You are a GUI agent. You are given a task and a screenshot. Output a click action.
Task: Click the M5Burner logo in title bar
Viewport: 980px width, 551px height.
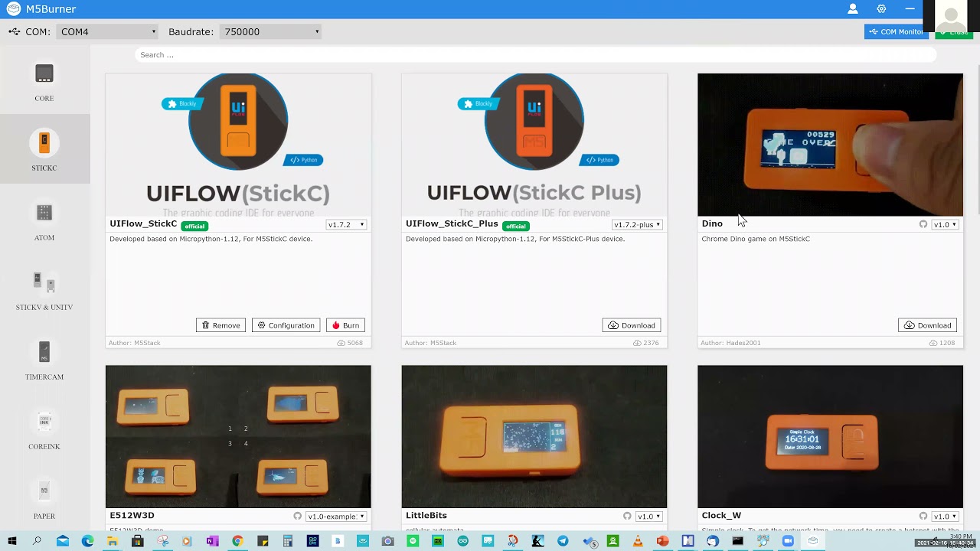point(14,9)
